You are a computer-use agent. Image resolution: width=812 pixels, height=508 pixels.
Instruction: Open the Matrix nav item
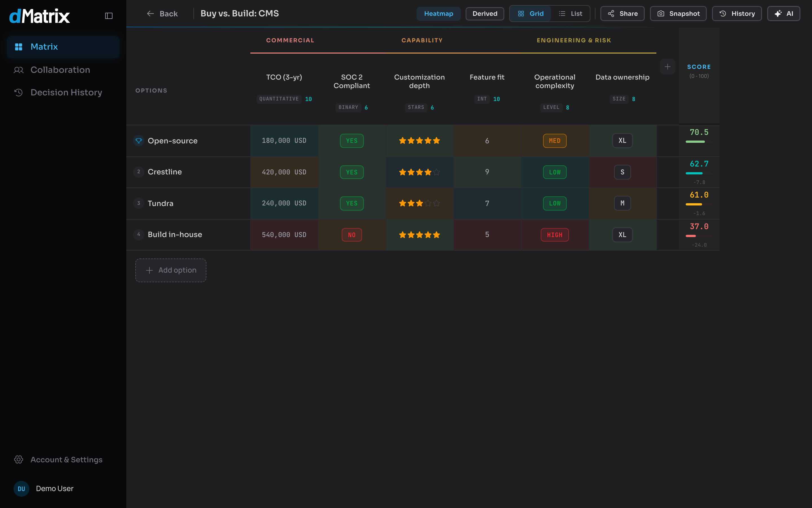point(63,47)
